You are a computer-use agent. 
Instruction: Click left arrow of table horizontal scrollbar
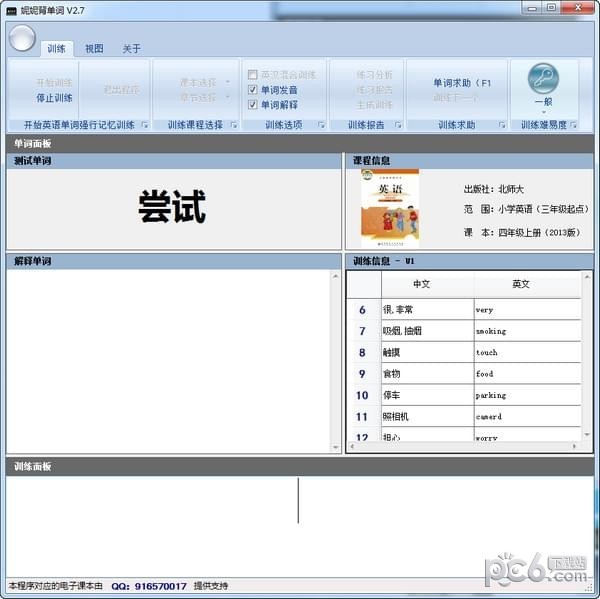(352, 446)
